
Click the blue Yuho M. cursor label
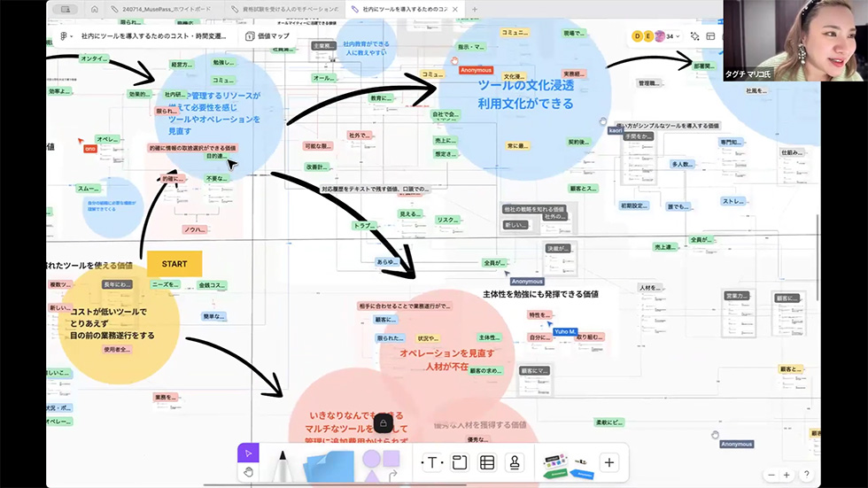pyautogui.click(x=564, y=331)
